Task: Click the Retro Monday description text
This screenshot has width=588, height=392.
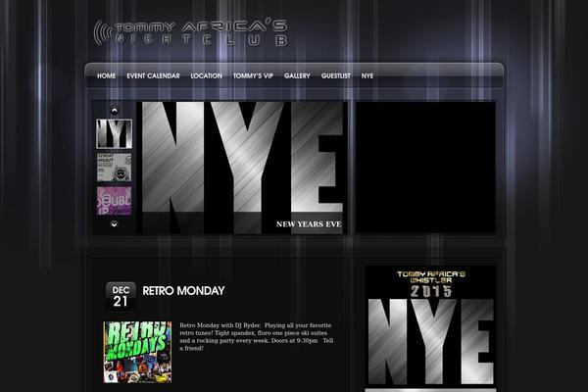Action: pos(256,336)
